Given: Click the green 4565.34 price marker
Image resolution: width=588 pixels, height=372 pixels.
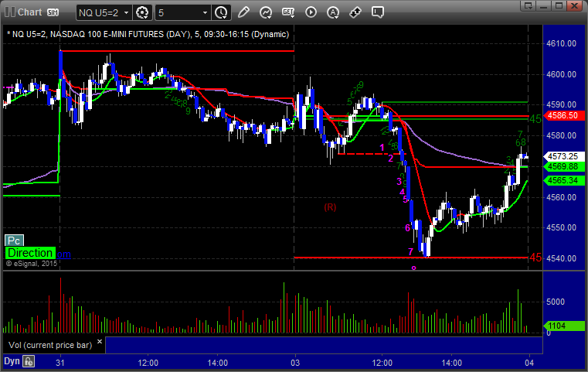Looking at the screenshot, I should click(x=565, y=180).
